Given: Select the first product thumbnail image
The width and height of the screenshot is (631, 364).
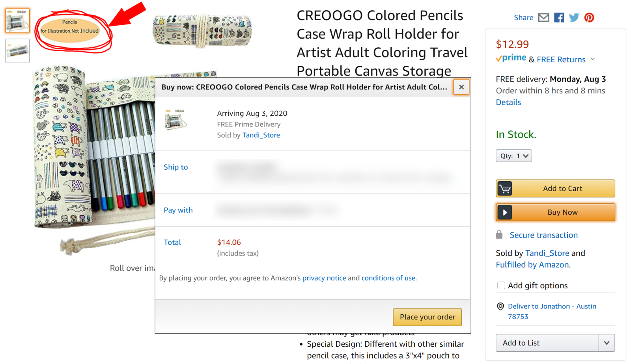Looking at the screenshot, I should (x=17, y=21).
